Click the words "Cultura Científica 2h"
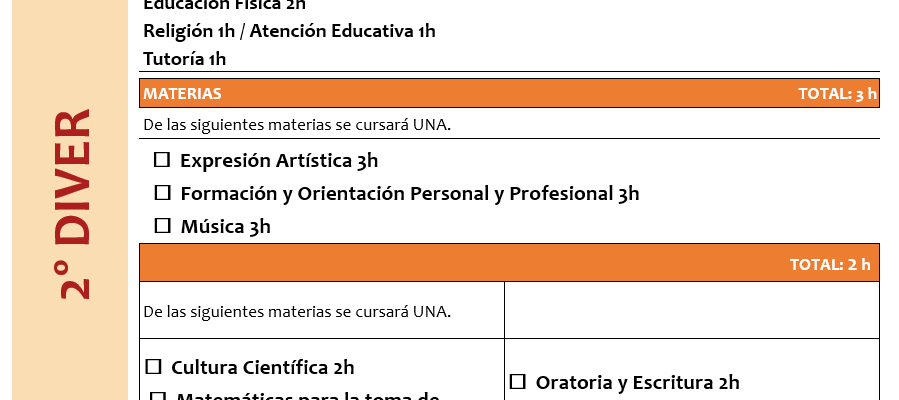This screenshot has height=400, width=899. pos(263,367)
